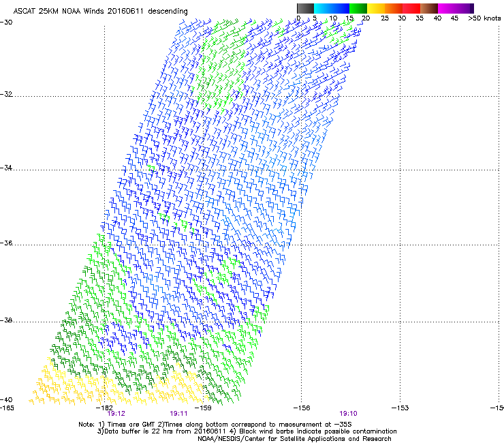Click the latitude label '-32'

6,94
